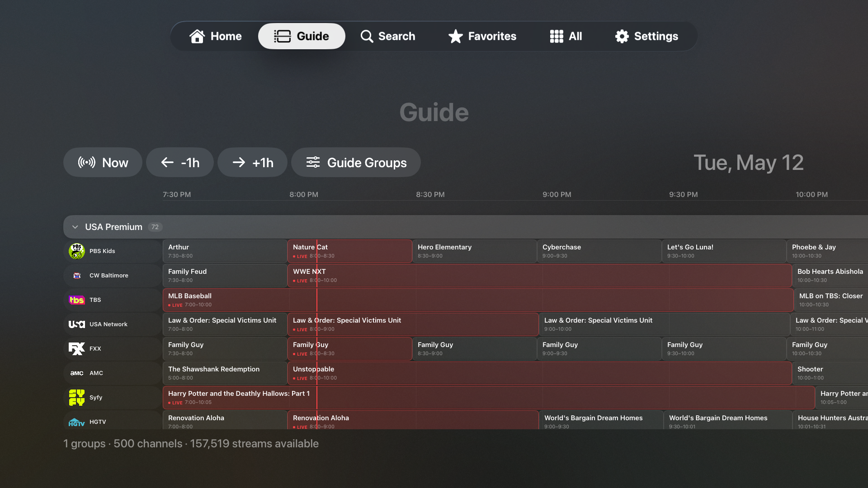Screen dimensions: 868x488
Task: Select Bob Hearts Abishola program
Action: pos(830,276)
